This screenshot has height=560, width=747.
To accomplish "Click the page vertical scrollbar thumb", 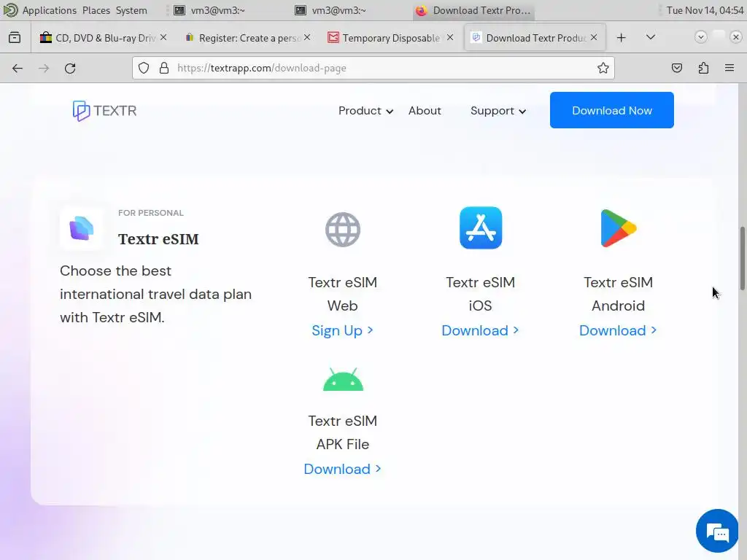I will pyautogui.click(x=742, y=258).
